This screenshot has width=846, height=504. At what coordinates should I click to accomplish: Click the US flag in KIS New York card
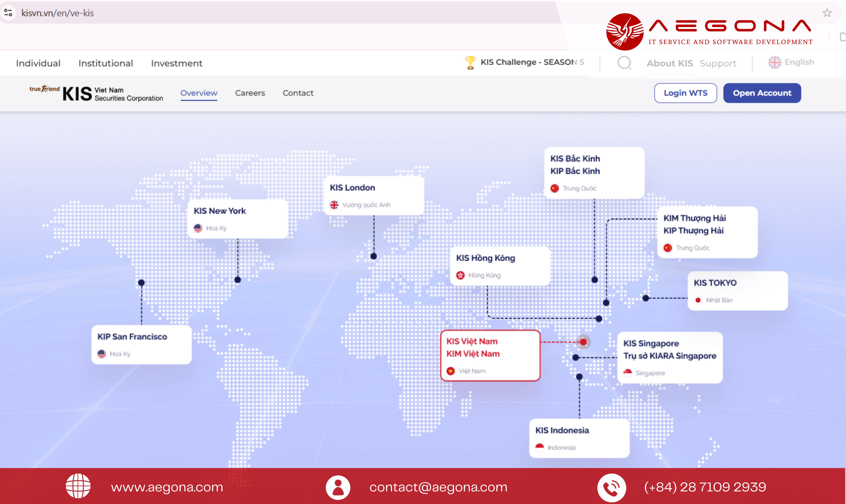coord(198,228)
